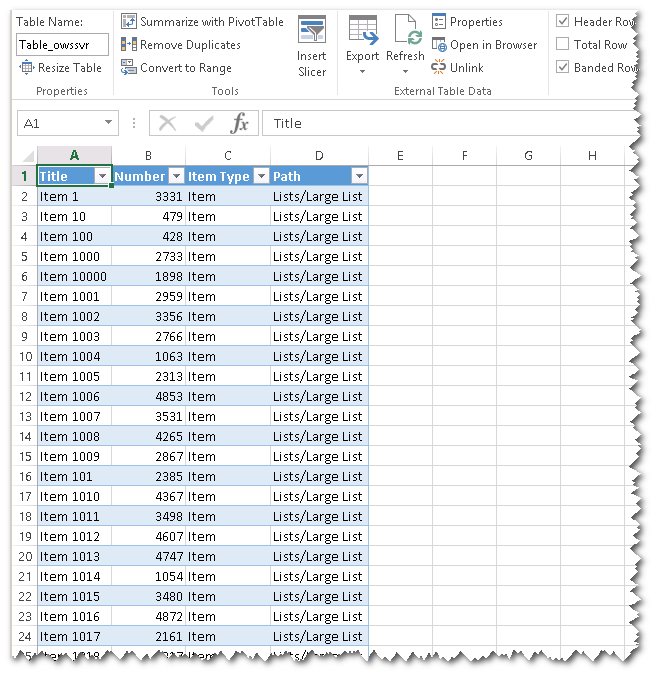
Task: Click Summarize with PivotTable label
Action: (212, 22)
